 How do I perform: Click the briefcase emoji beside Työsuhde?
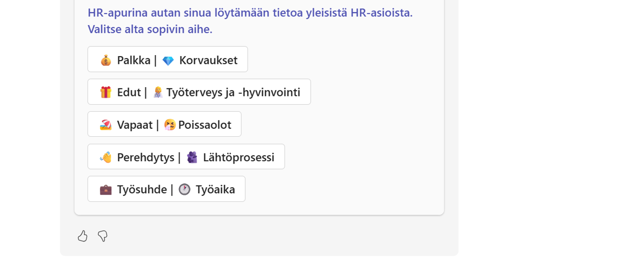(106, 190)
